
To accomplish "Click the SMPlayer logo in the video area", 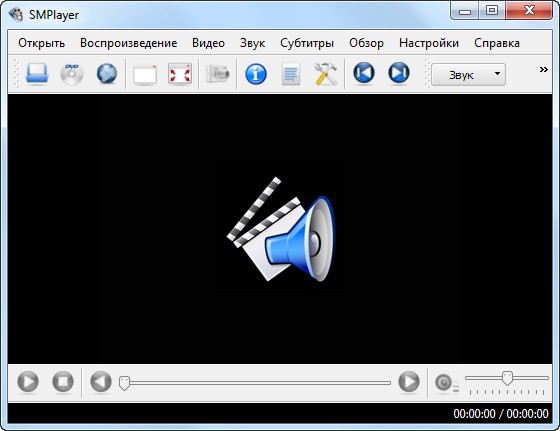I will pos(281,229).
